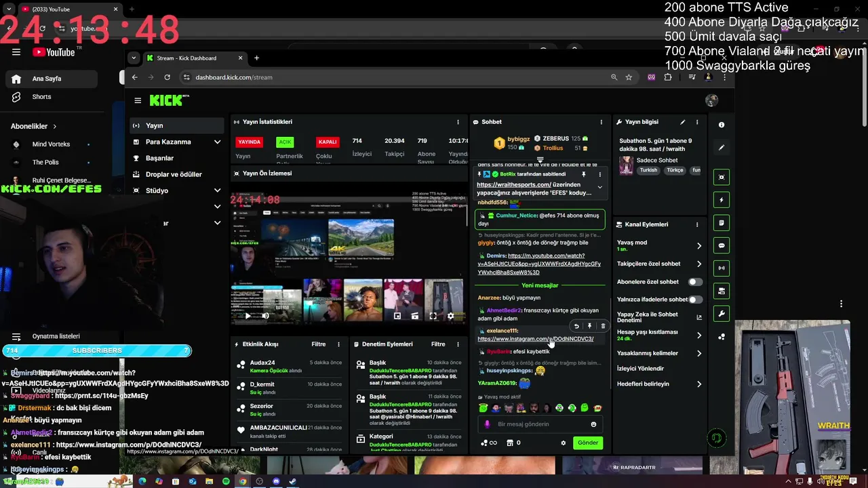Toggle Yalnızca ifadelerle sohbet switch
The image size is (868, 488).
695,299
